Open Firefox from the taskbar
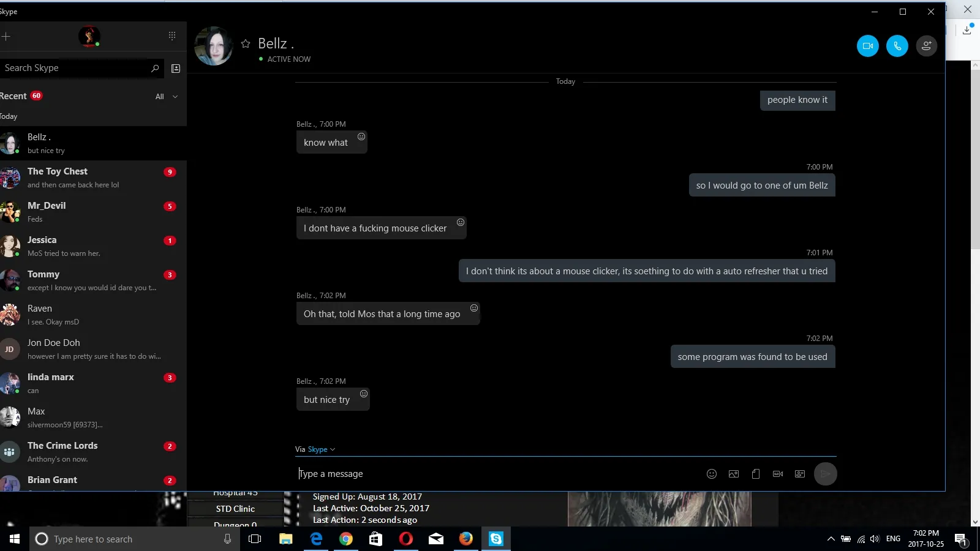The image size is (980, 551). click(466, 539)
